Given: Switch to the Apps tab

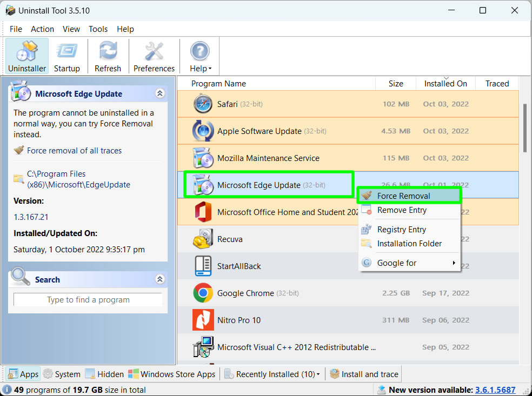Looking at the screenshot, I should pyautogui.click(x=23, y=374).
